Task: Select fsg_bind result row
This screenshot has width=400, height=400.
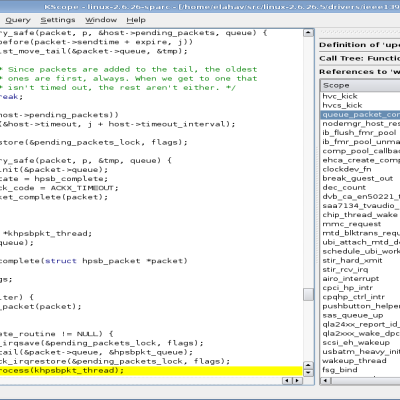Action: click(x=360, y=370)
